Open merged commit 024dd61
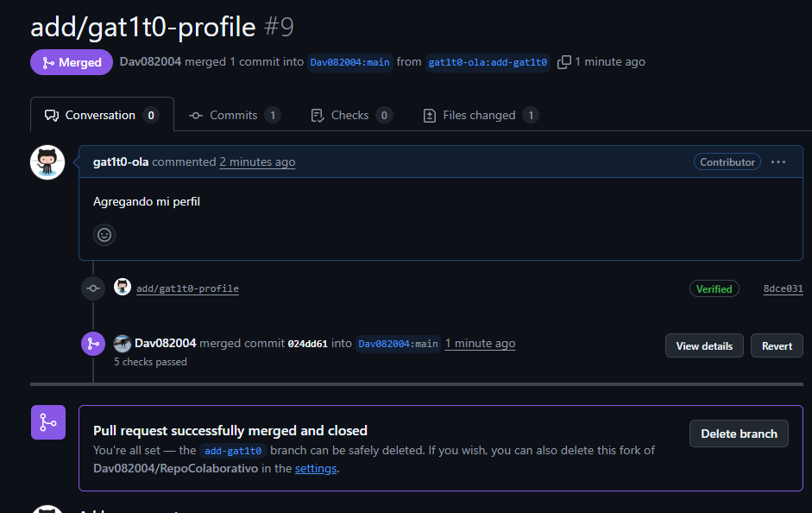Screen dimensions: 812x513 click(307, 344)
